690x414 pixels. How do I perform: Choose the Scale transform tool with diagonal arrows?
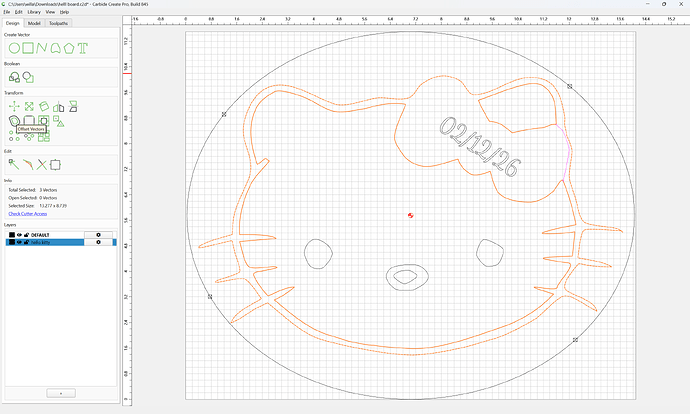pyautogui.click(x=29, y=106)
